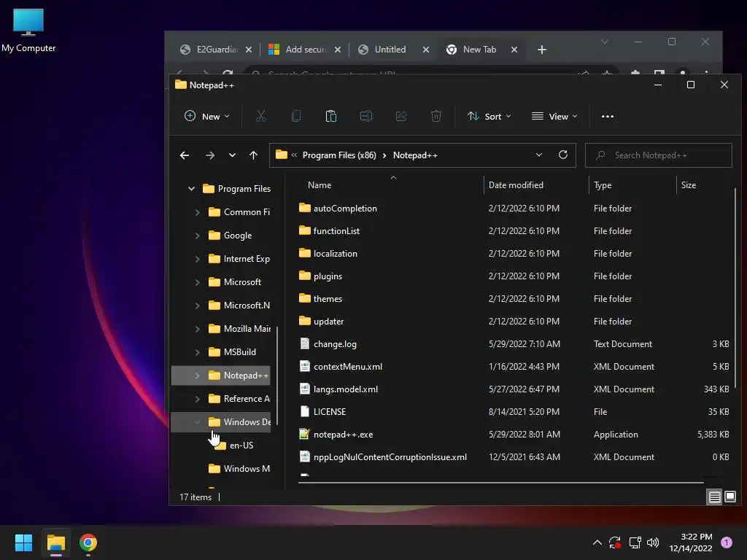
Task: Click the Share icon in toolbar
Action: (x=401, y=116)
